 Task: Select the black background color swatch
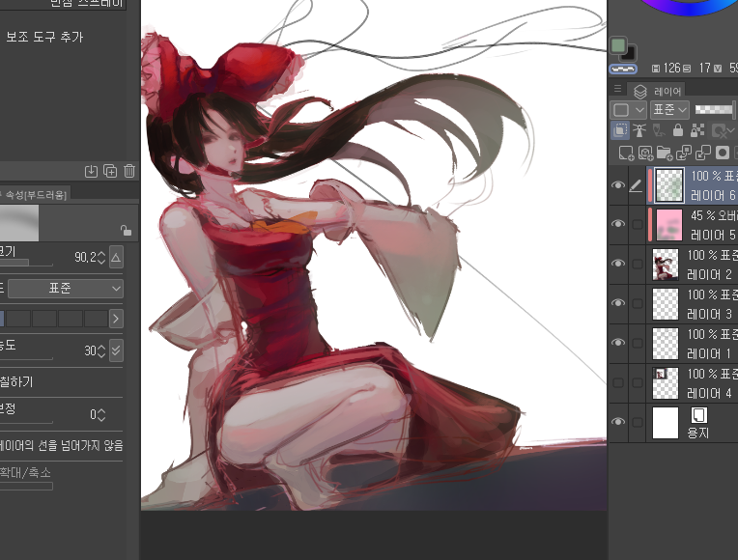(x=630, y=54)
